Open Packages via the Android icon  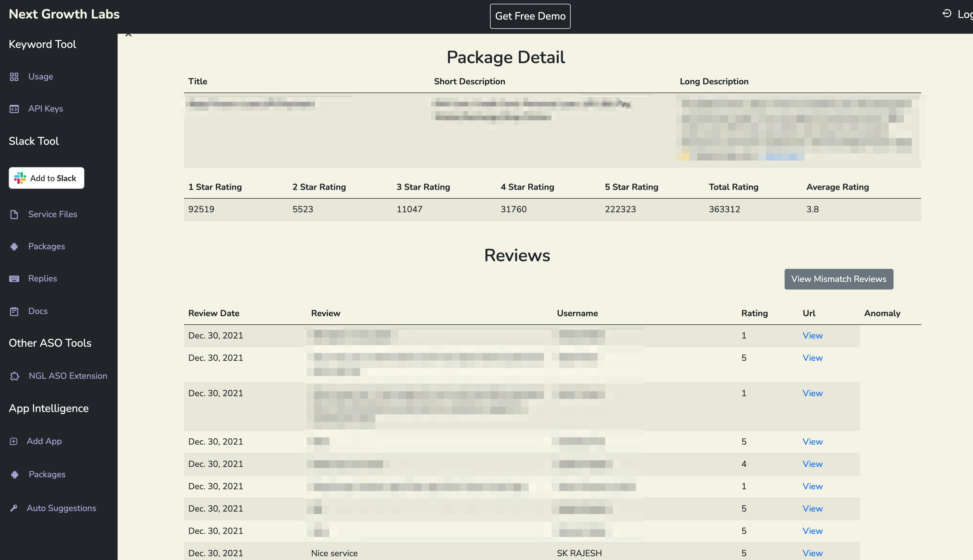coord(15,247)
